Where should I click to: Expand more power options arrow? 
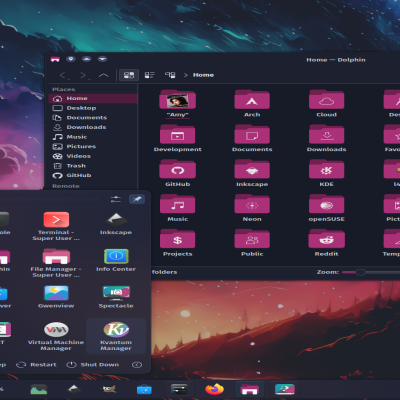[137, 365]
